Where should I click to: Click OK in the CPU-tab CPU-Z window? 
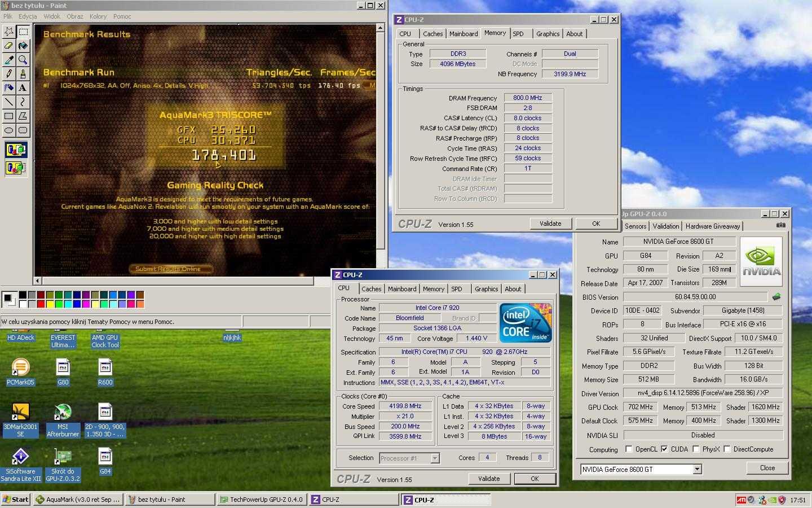pyautogui.click(x=535, y=479)
